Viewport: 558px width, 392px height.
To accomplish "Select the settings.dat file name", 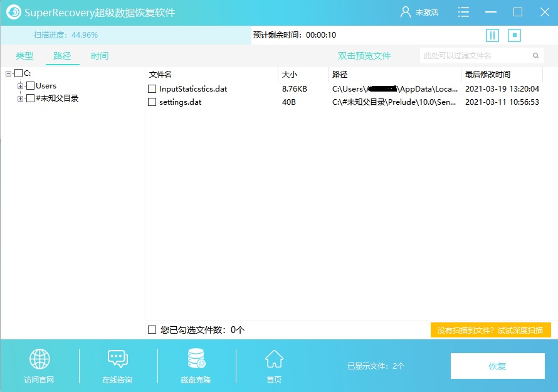I will coord(181,102).
